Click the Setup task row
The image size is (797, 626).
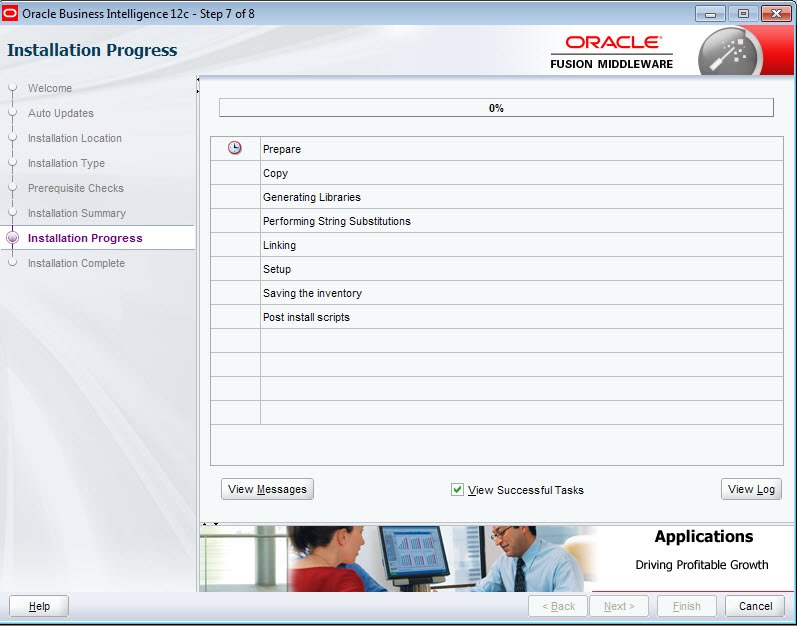[x=497, y=269]
